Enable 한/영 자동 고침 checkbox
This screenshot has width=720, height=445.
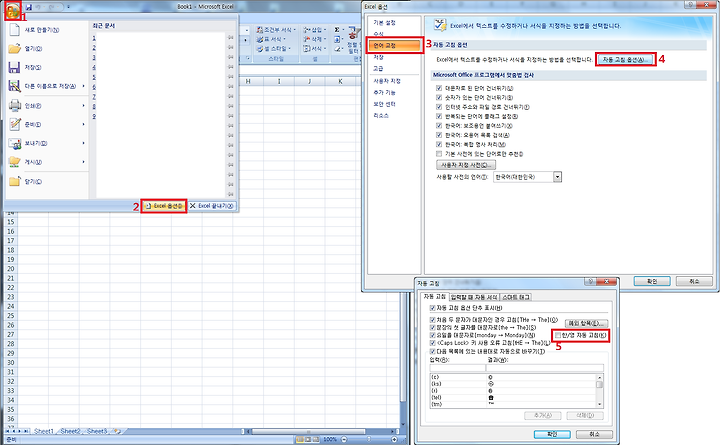pos(558,335)
